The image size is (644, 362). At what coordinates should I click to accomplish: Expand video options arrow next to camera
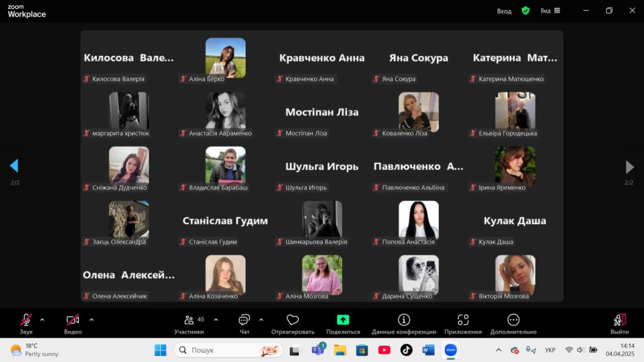[91, 320]
